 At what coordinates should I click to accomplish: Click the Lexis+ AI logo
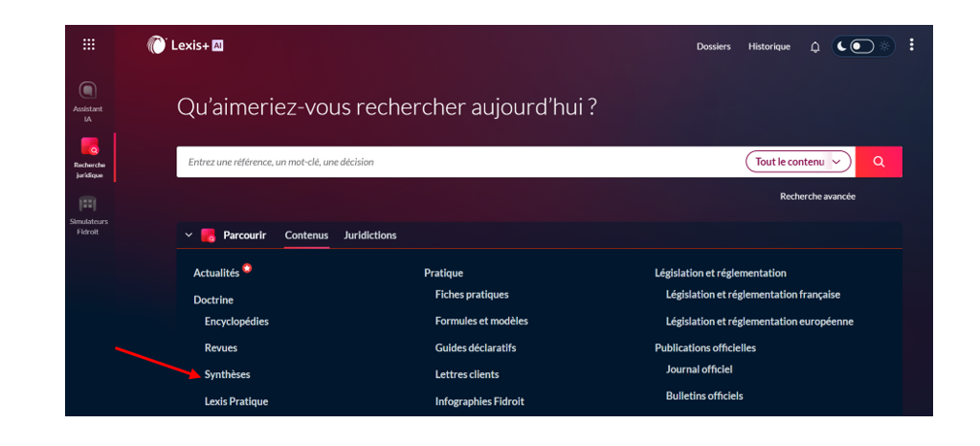point(185,45)
